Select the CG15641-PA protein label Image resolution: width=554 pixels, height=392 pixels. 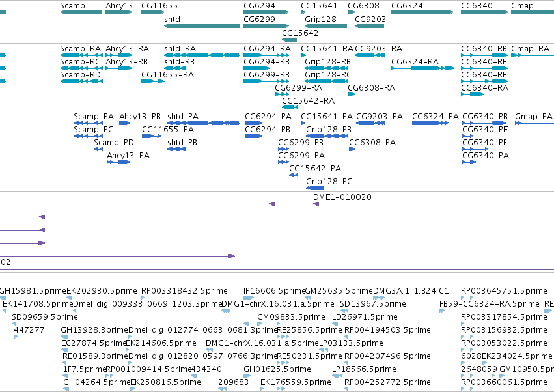(x=327, y=117)
